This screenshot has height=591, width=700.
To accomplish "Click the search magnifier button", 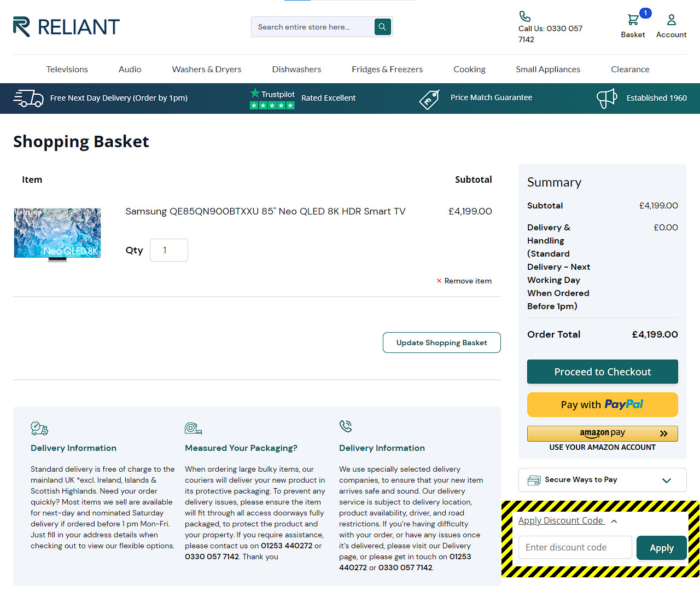I will (382, 26).
